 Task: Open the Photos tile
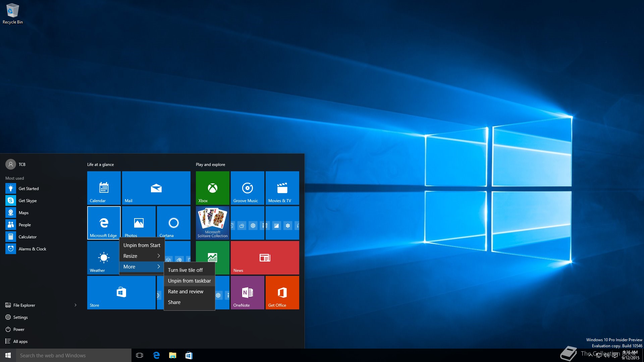click(x=139, y=221)
